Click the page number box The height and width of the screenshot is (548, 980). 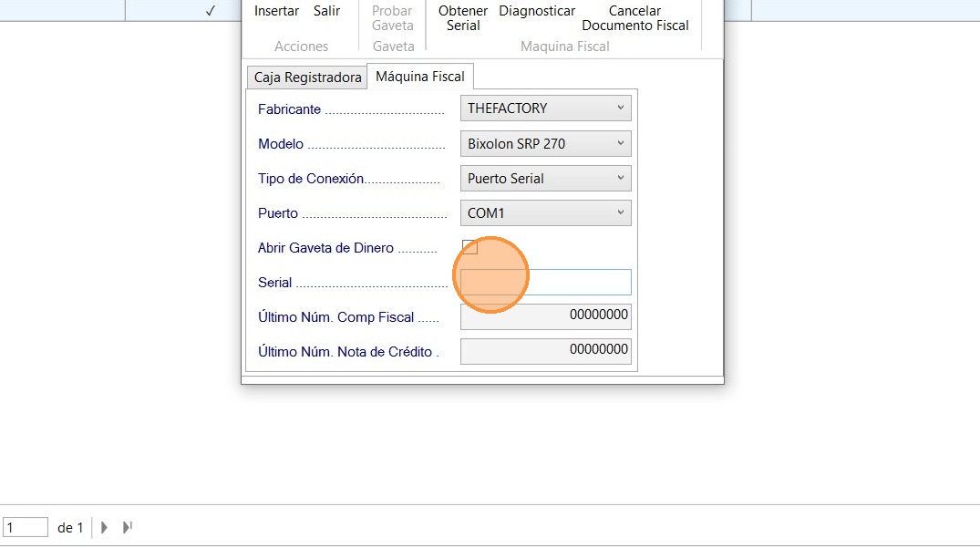[x=25, y=527]
